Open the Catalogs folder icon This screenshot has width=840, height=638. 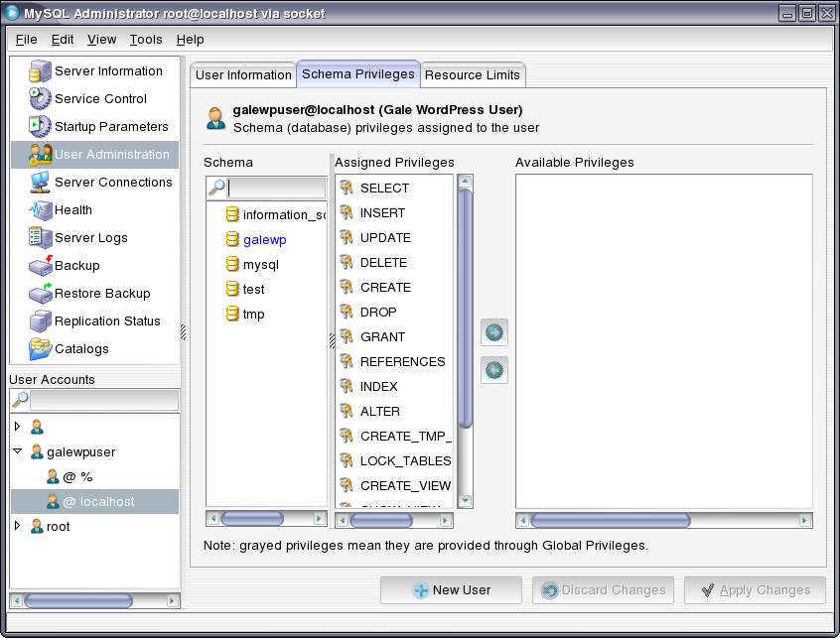coord(40,349)
